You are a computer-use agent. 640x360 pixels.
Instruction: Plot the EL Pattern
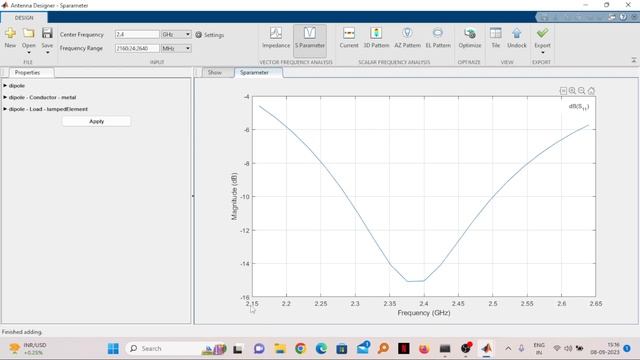(438, 38)
